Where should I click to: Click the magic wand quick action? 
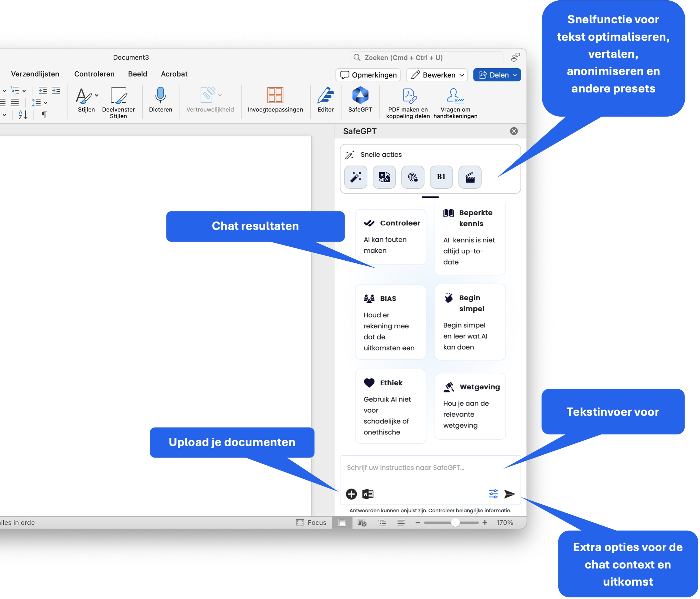point(356,177)
